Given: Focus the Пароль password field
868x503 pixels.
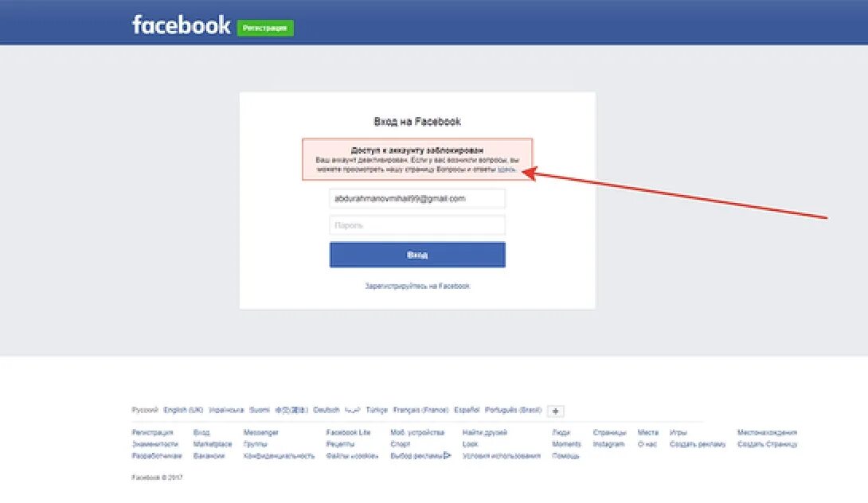Looking at the screenshot, I should (x=417, y=225).
